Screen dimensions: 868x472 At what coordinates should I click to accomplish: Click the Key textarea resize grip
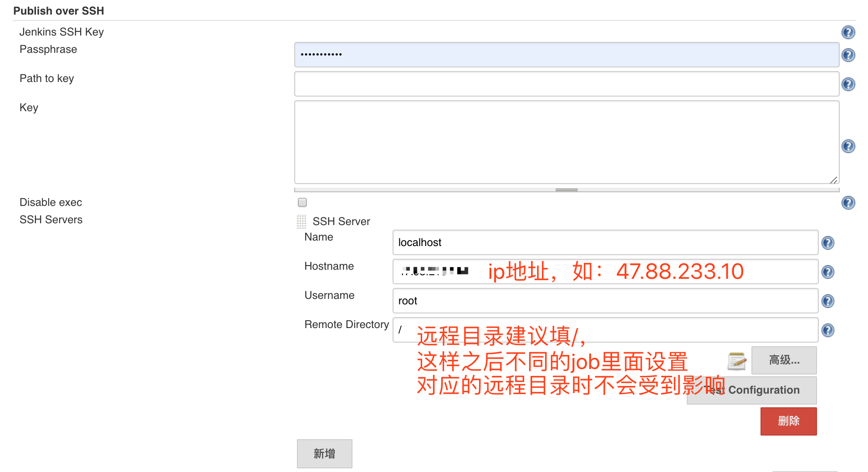click(x=833, y=180)
